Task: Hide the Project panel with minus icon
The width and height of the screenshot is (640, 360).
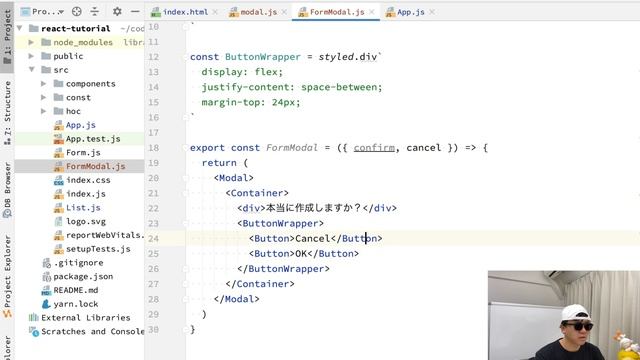Action: pyautogui.click(x=135, y=11)
